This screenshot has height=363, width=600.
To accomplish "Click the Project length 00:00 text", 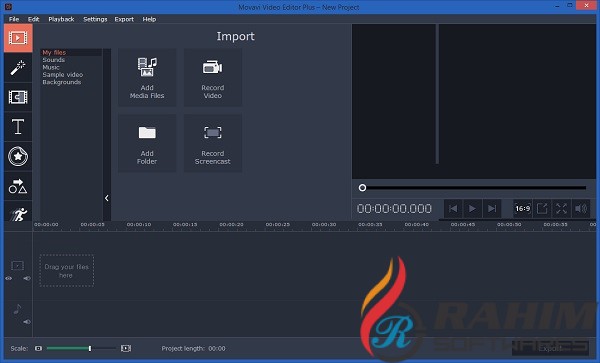I will (x=193, y=348).
